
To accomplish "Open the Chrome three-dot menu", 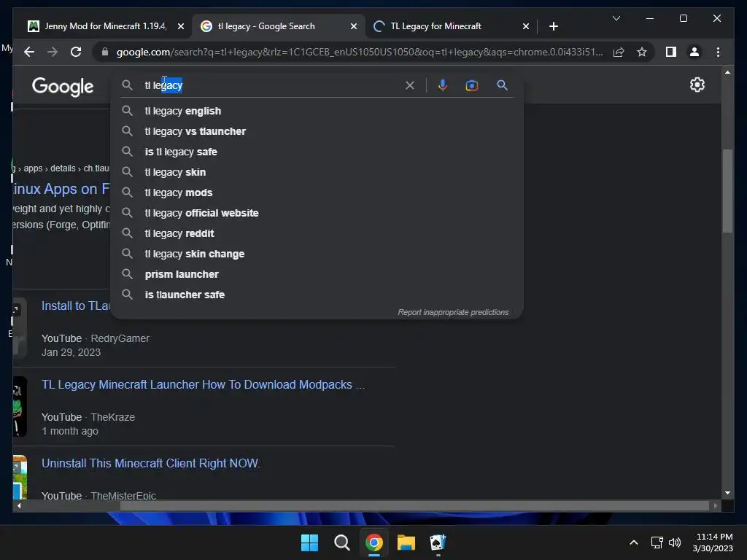I will click(718, 52).
